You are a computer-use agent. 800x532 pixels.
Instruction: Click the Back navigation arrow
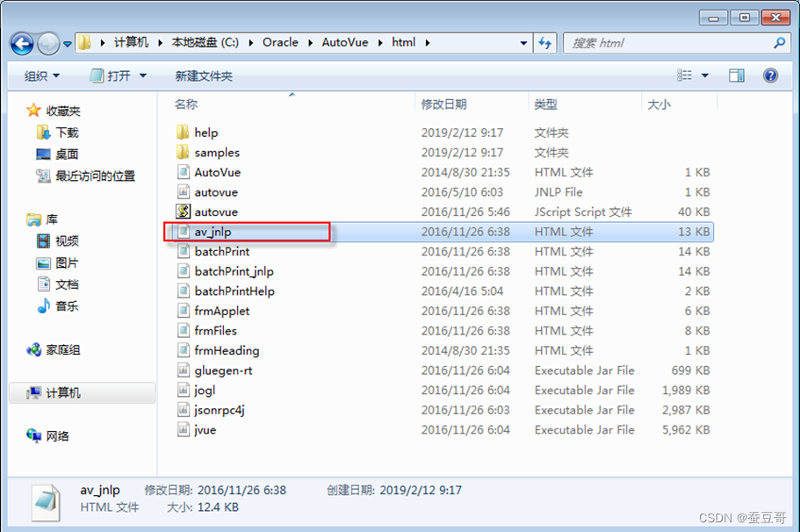(x=22, y=44)
